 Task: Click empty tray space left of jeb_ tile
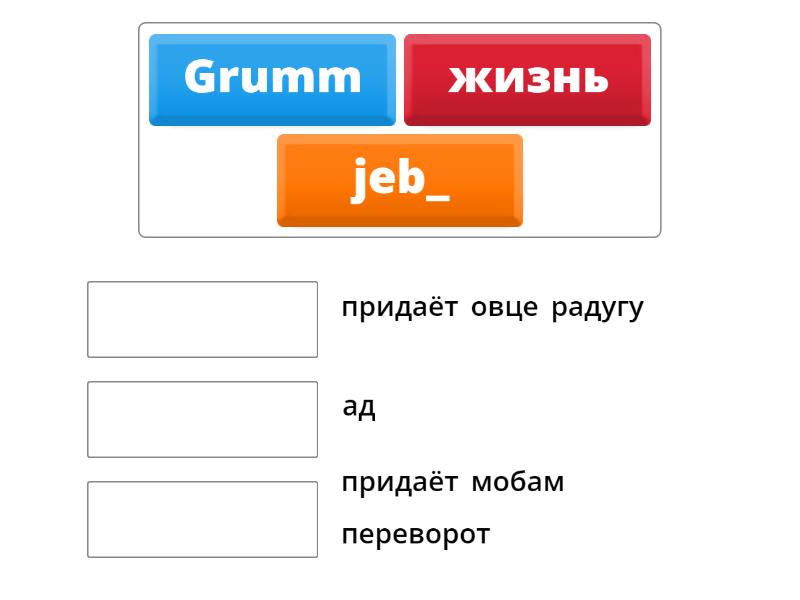click(x=208, y=182)
